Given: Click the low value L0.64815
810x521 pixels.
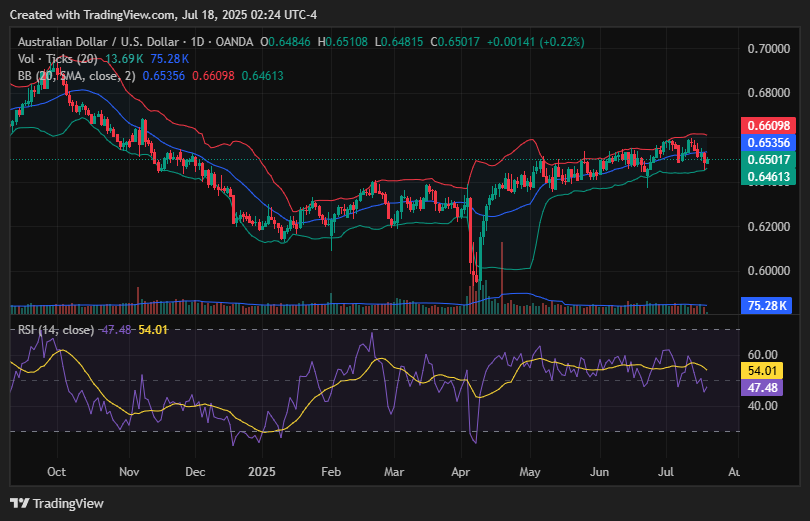Looking at the screenshot, I should pos(399,42).
